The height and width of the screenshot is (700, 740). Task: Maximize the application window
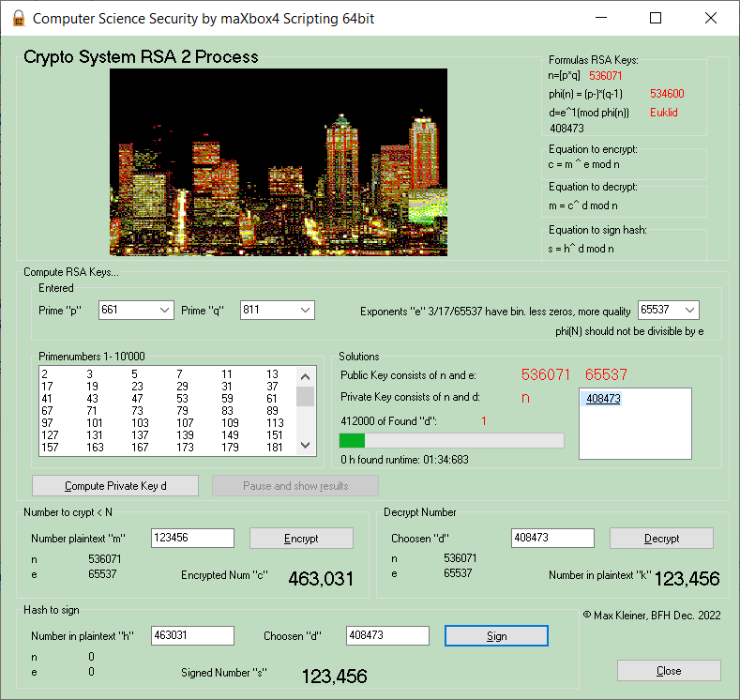656,18
